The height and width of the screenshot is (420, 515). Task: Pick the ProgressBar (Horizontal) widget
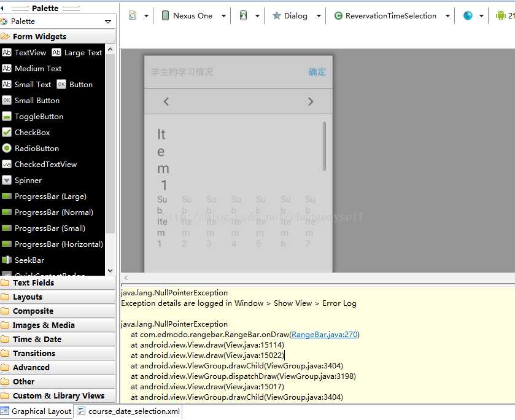pyautogui.click(x=53, y=244)
